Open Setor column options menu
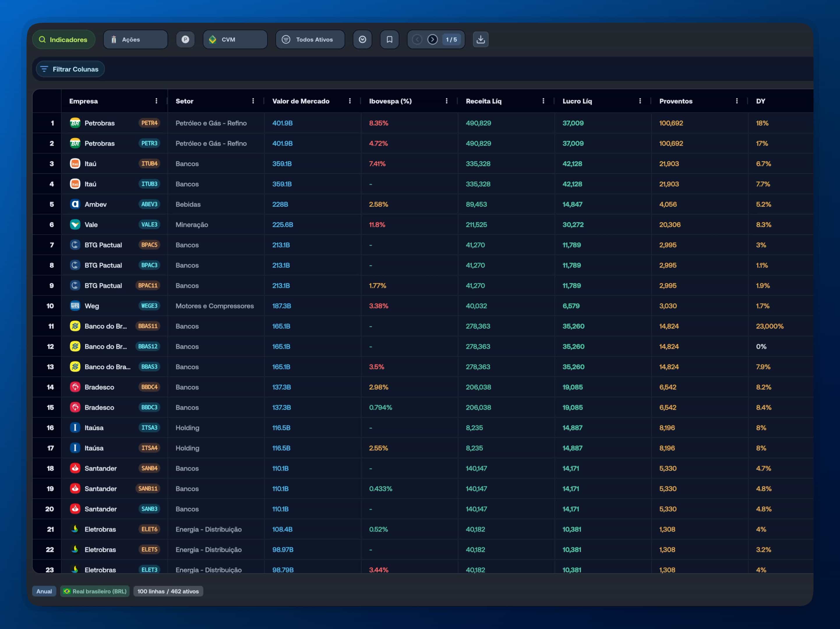 pos(253,101)
